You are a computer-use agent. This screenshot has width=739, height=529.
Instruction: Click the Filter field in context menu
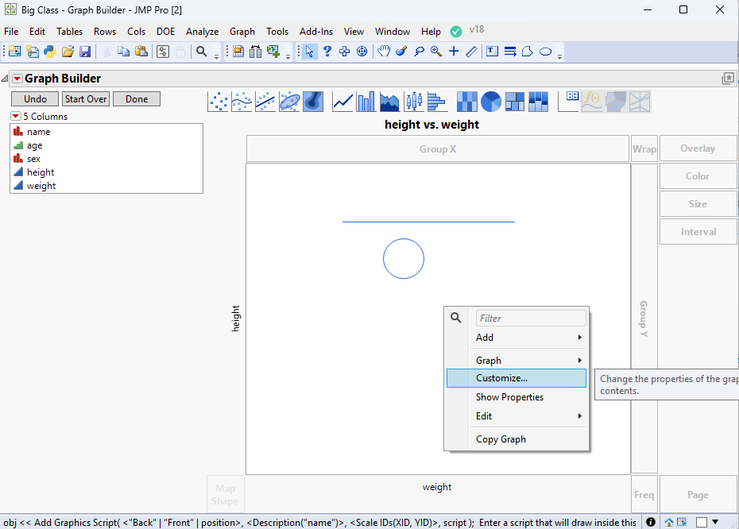coord(529,318)
